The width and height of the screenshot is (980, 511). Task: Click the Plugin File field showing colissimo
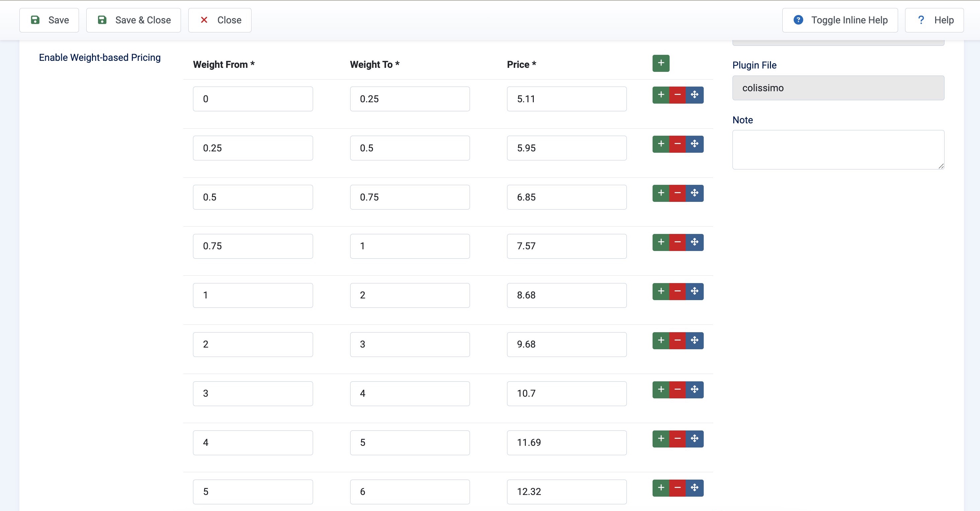click(838, 88)
